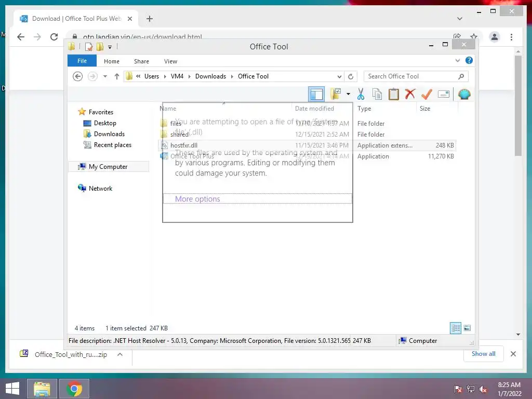Click the orange checkmark toolbar icon
This screenshot has height=399, width=532.
tap(427, 94)
